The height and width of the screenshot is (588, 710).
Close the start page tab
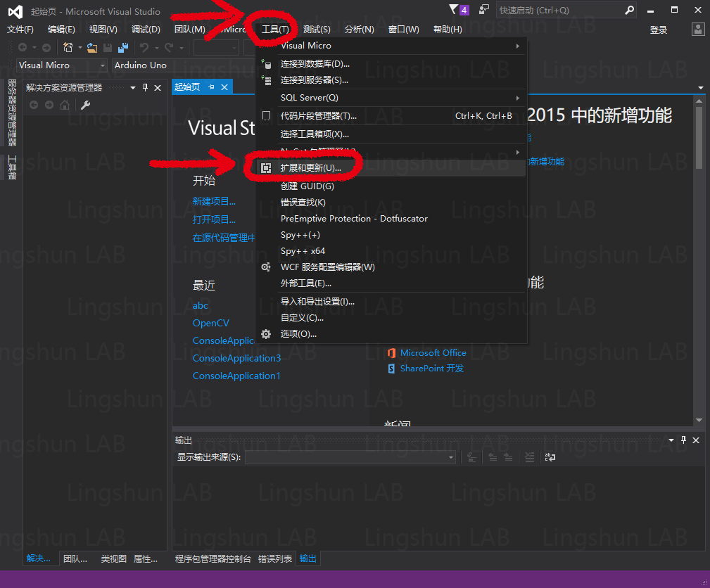click(x=224, y=87)
